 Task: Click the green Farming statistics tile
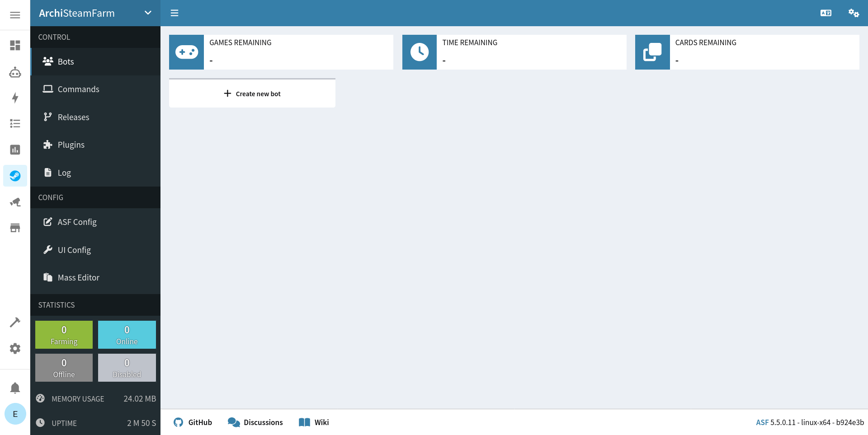64,335
